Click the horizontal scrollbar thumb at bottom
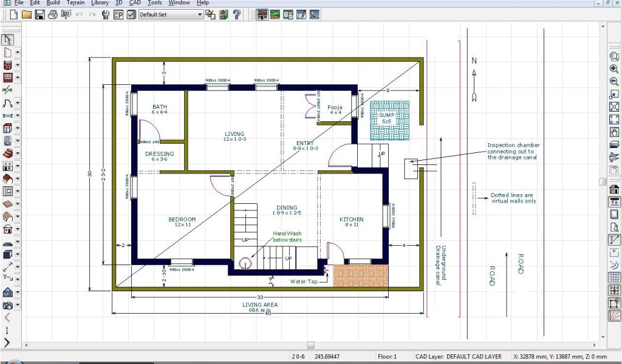Viewport: 622px width, 364px height. coord(310,345)
